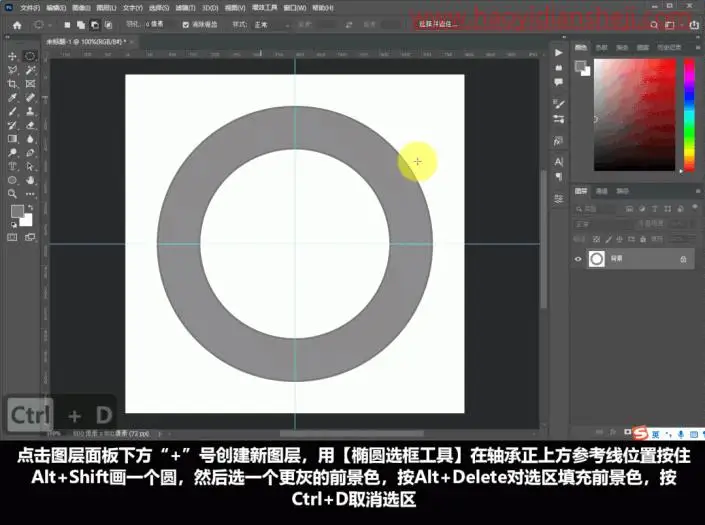
Task: Choose Subtract from Selection mode
Action: pos(95,25)
